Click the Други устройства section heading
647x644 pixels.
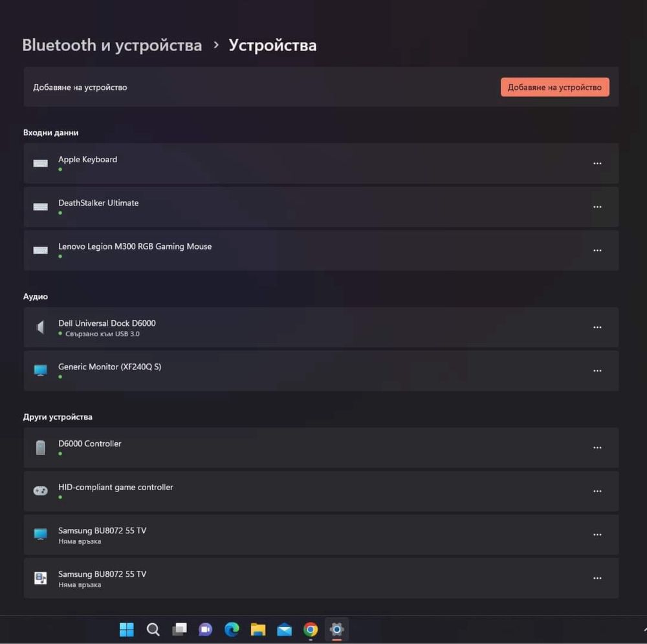(58, 417)
